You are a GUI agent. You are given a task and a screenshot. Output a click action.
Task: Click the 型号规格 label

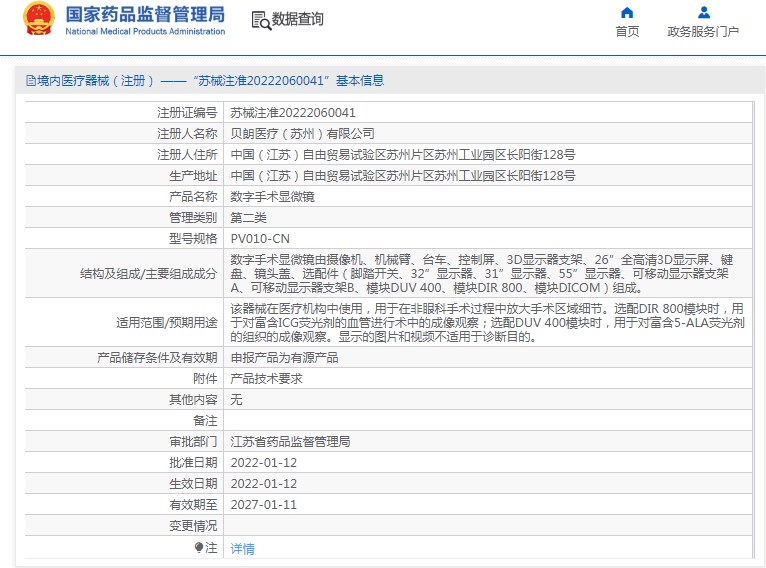pyautogui.click(x=193, y=239)
